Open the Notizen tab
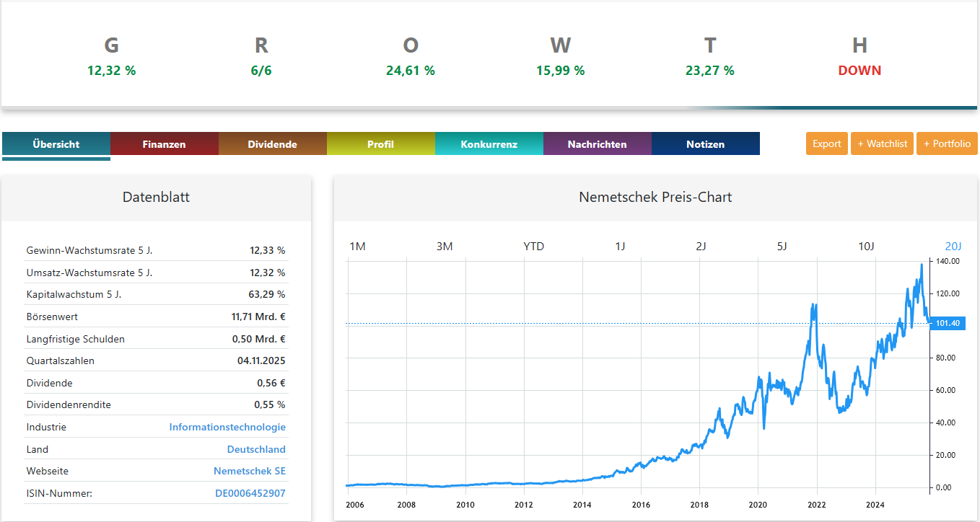 point(705,144)
